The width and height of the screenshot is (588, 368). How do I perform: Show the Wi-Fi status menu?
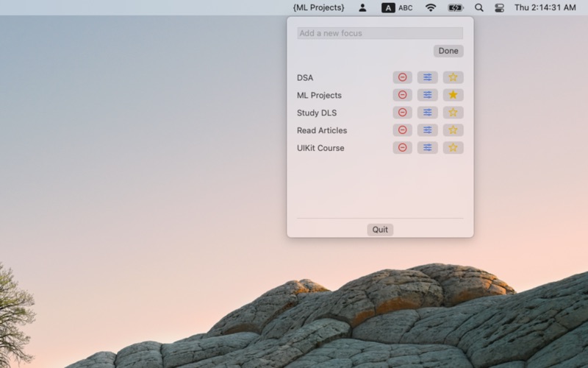click(x=431, y=7)
